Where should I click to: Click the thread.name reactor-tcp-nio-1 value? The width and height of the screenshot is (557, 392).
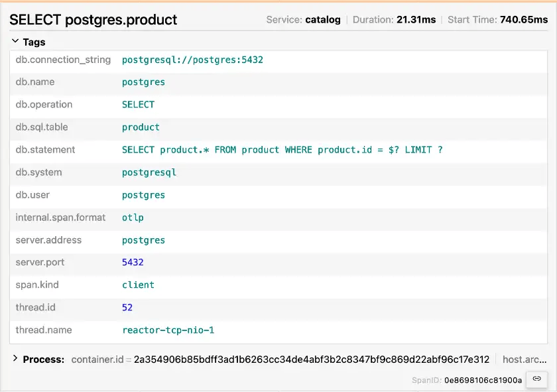168,330
